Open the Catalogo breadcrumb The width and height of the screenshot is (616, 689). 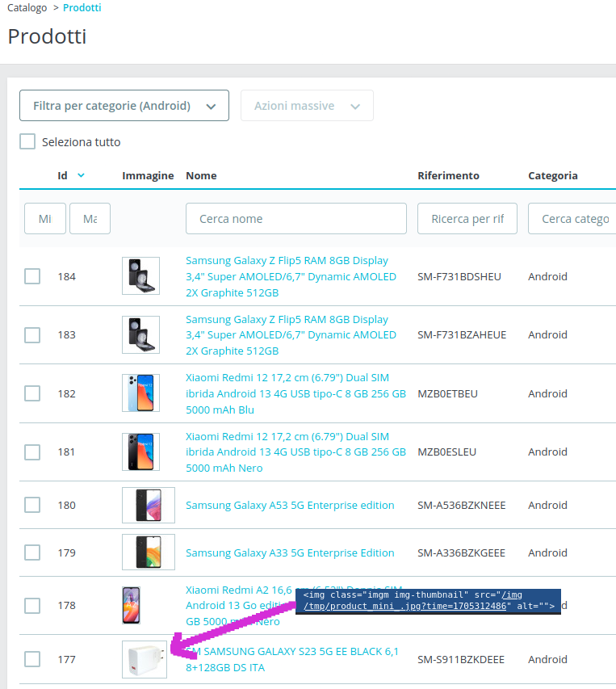27,7
